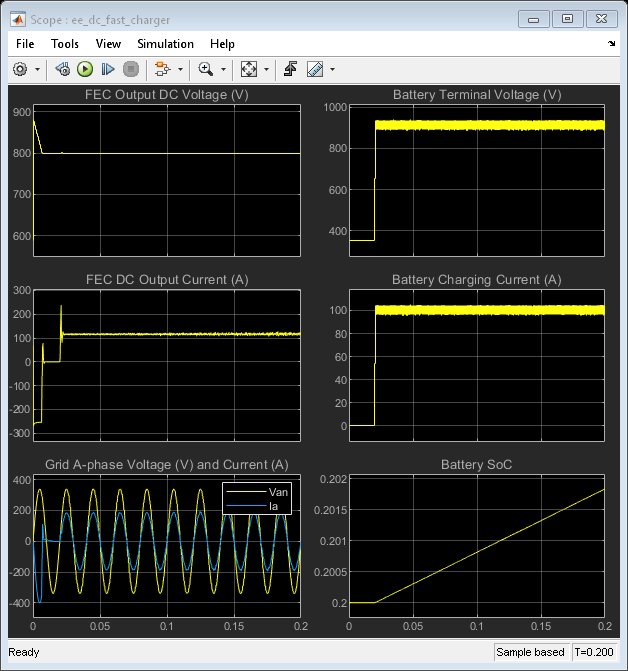The width and height of the screenshot is (628, 671).
Task: Open the Simulation menu
Action: (166, 44)
